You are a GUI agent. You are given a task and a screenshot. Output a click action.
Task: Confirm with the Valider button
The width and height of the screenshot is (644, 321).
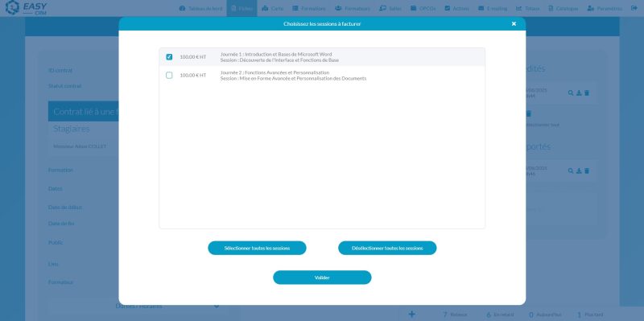322,278
